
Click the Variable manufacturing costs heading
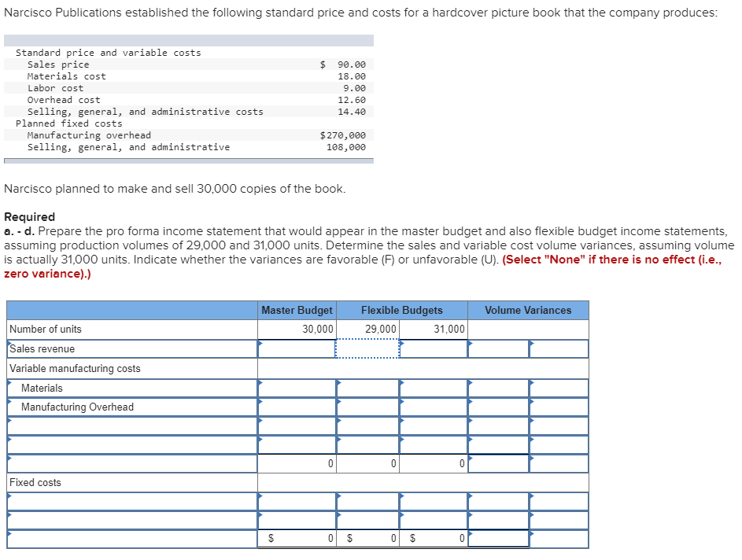[75, 368]
